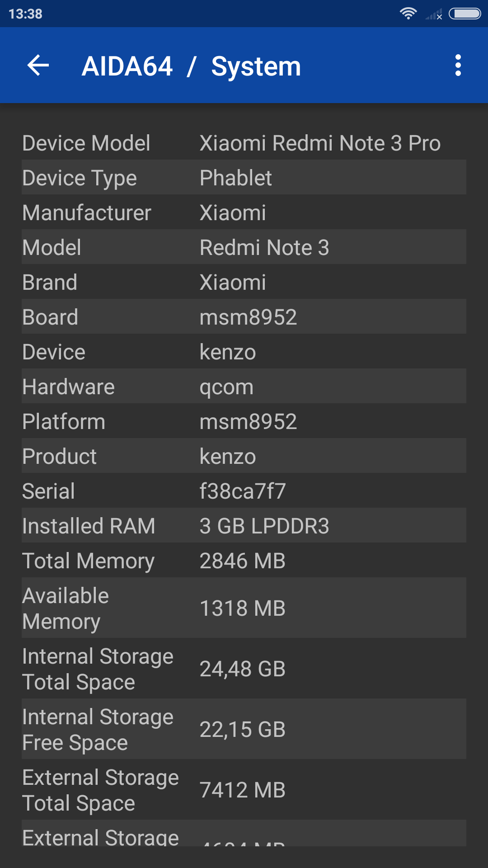Tap the cellular signal icon
The height and width of the screenshot is (868, 488).
434,15
